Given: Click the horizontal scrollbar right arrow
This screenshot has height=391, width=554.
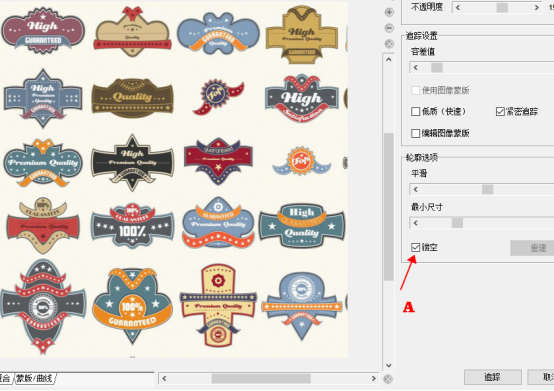Looking at the screenshot, I should point(373,379).
